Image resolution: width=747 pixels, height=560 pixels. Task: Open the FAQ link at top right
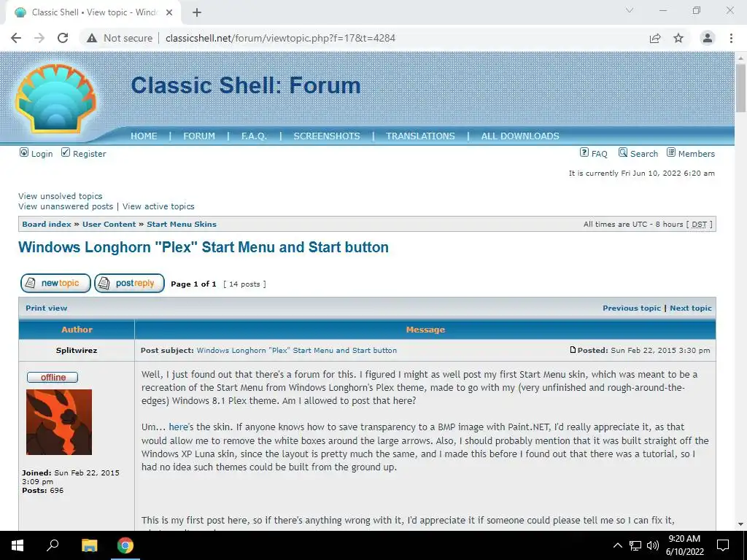pyautogui.click(x=600, y=154)
